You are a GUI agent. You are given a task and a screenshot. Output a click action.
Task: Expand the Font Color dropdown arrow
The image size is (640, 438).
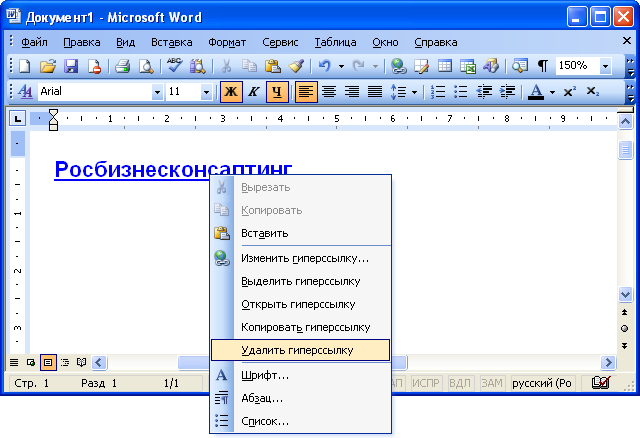pyautogui.click(x=552, y=92)
